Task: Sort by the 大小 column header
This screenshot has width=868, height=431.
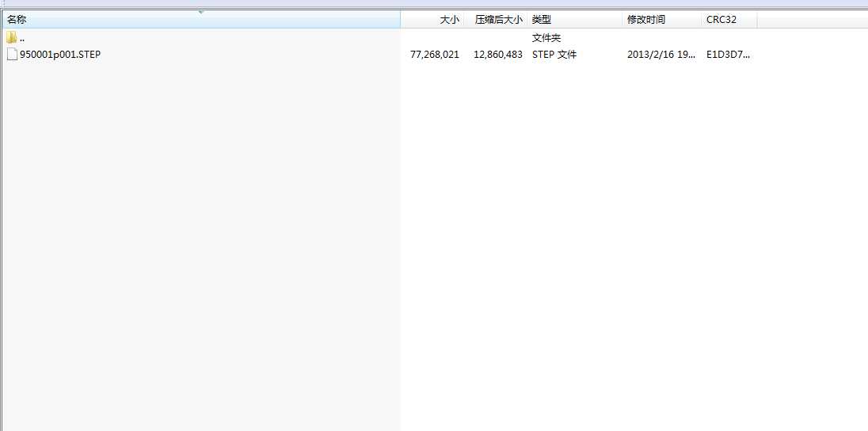Action: tap(432, 19)
